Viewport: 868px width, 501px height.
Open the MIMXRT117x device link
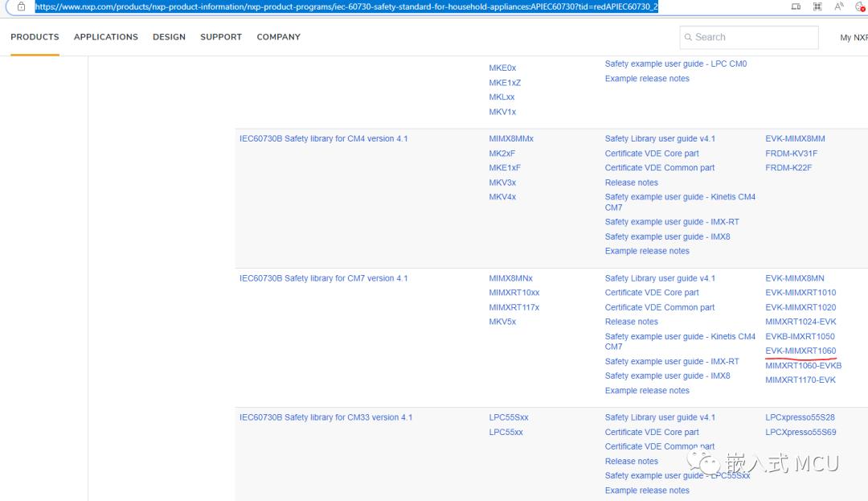[514, 307]
